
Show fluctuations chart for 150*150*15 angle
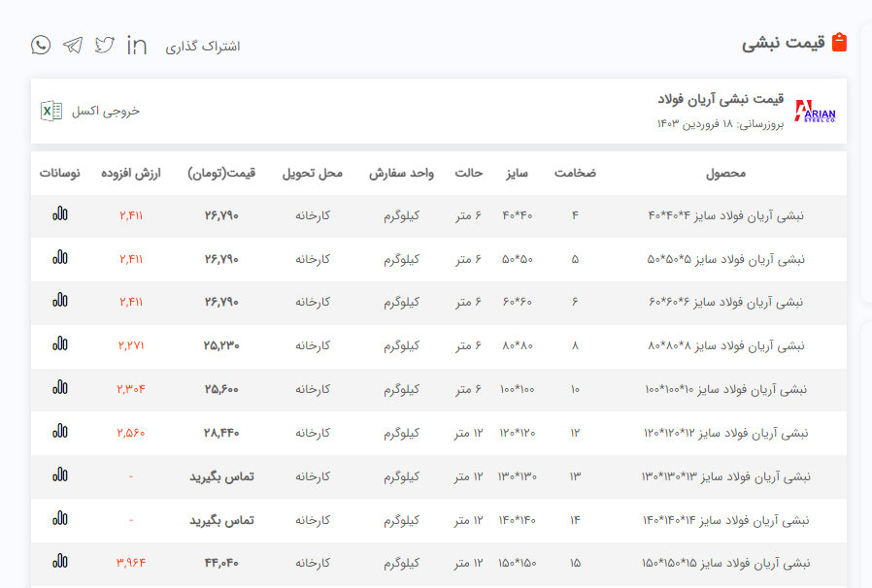60,562
